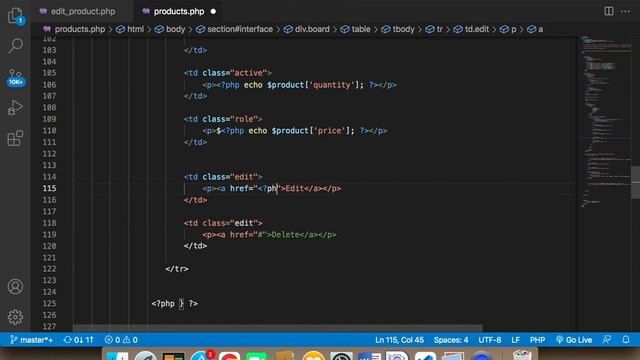The height and width of the screenshot is (360, 640).
Task: Open the Accounts icon
Action: (16, 287)
